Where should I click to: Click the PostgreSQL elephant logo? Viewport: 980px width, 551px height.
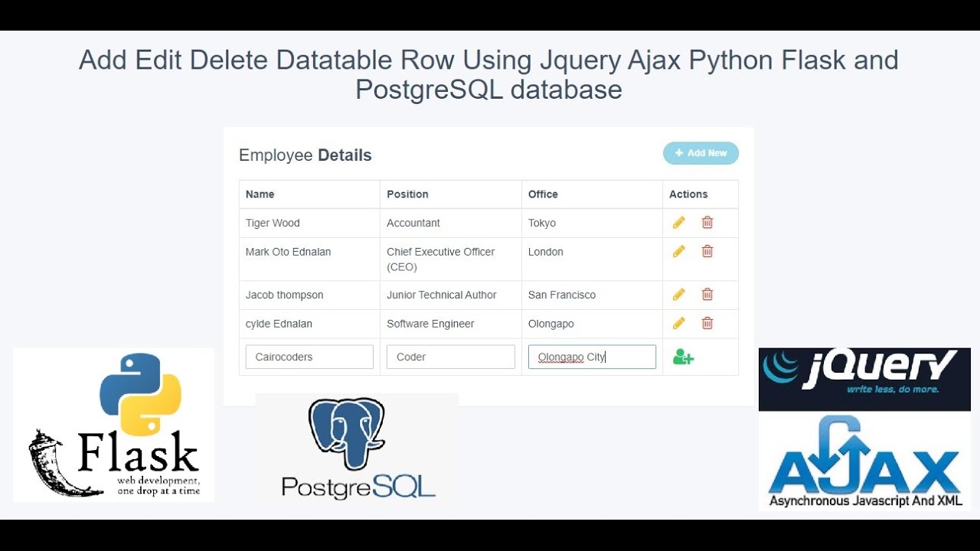pos(357,447)
